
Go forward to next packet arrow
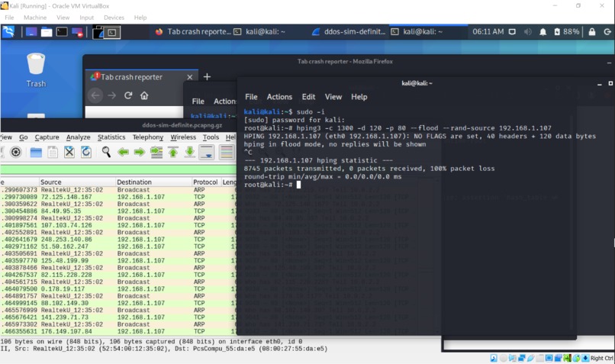click(140, 152)
